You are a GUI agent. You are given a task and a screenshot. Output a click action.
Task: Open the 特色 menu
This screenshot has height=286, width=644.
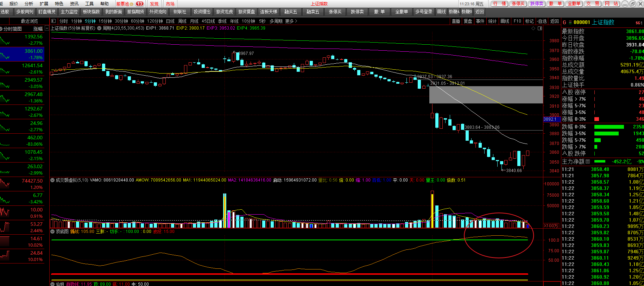click(59, 4)
